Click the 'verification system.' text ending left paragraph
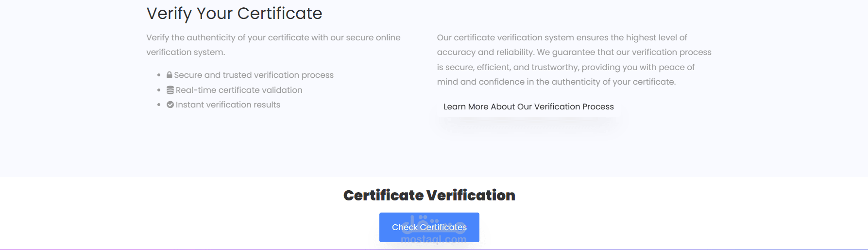 [186, 52]
